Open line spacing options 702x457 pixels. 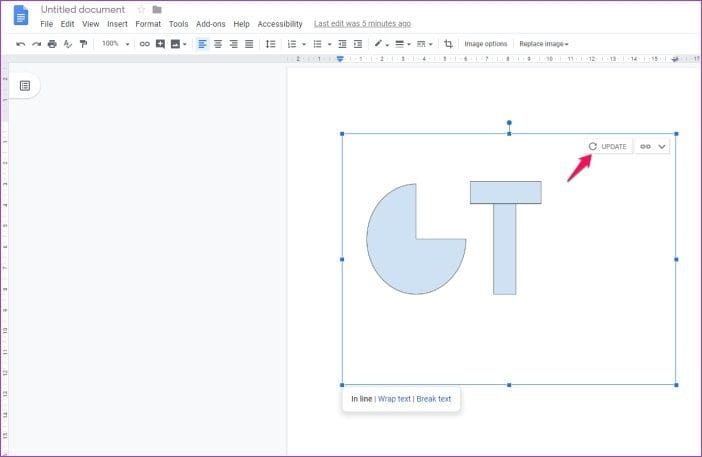point(270,44)
